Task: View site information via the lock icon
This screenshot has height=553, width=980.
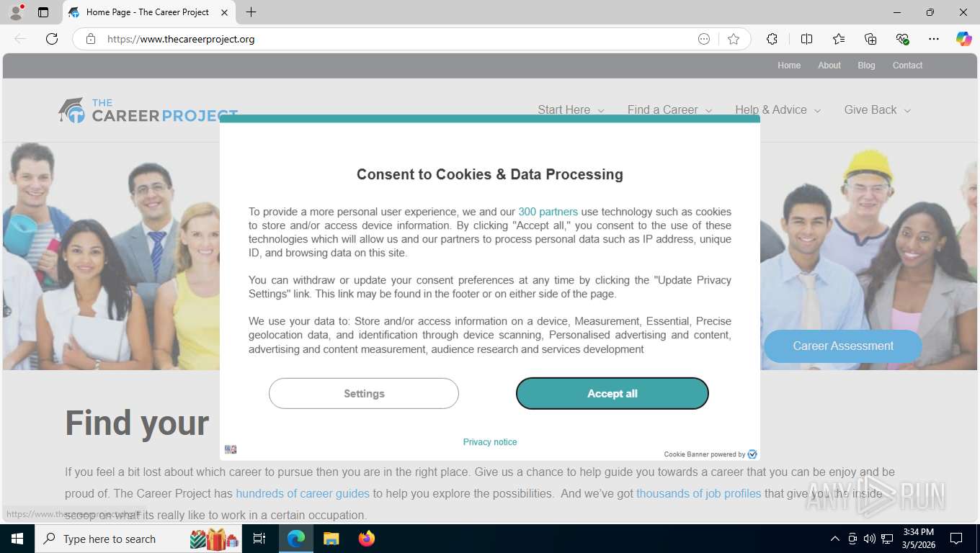Action: click(x=91, y=39)
